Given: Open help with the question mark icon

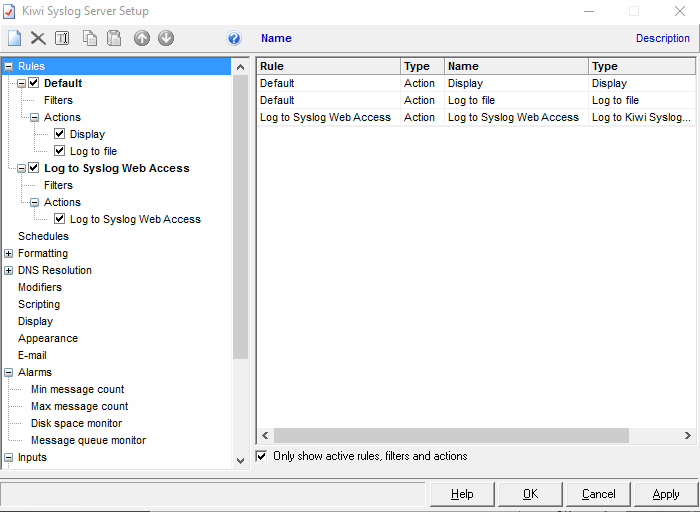Looking at the screenshot, I should (x=234, y=38).
